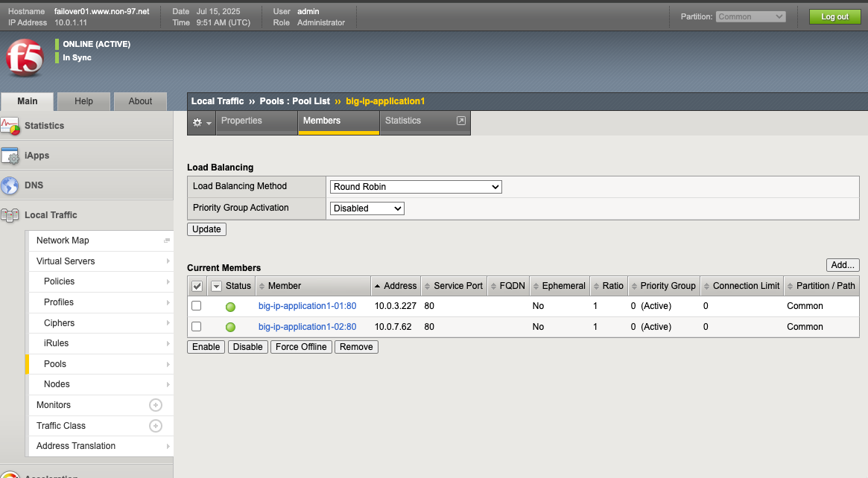Switch to the Statistics tab
Viewport: 868px width, 478px height.
pos(425,121)
